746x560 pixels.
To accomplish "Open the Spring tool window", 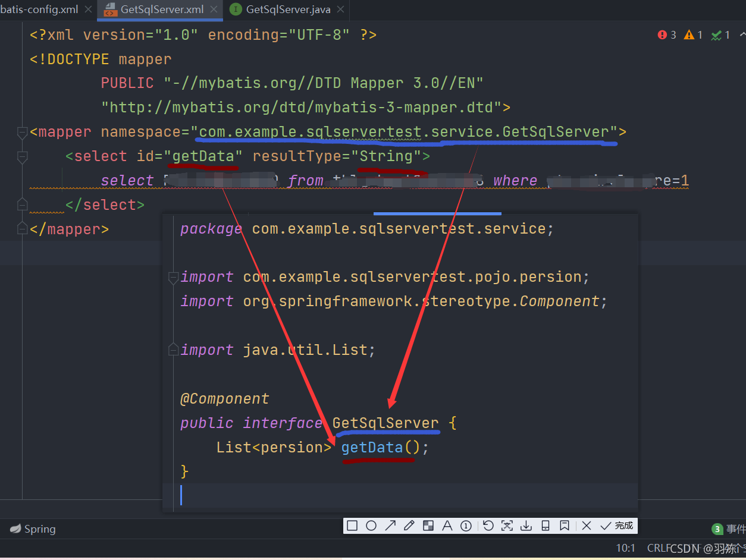I will click(33, 529).
